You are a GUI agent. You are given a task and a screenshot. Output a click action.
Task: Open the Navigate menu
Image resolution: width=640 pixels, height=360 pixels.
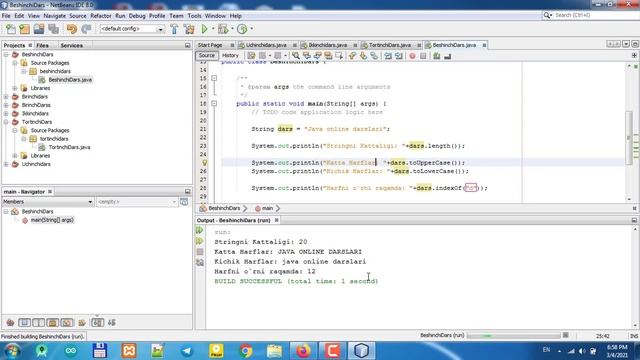54,16
